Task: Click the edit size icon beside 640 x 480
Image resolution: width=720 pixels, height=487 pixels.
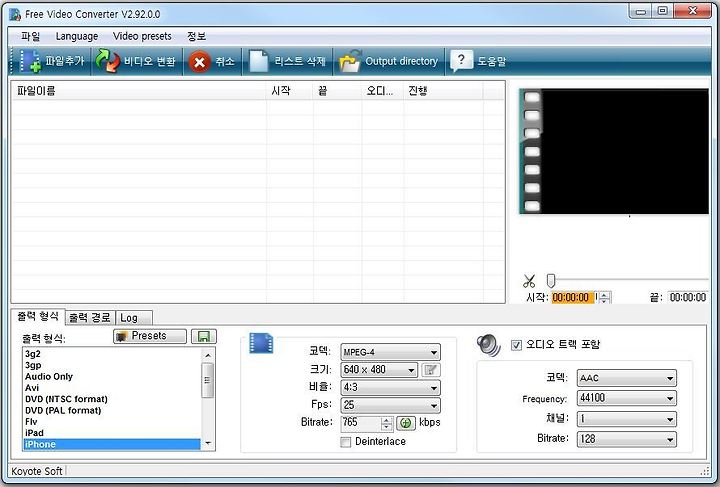Action: 431,370
